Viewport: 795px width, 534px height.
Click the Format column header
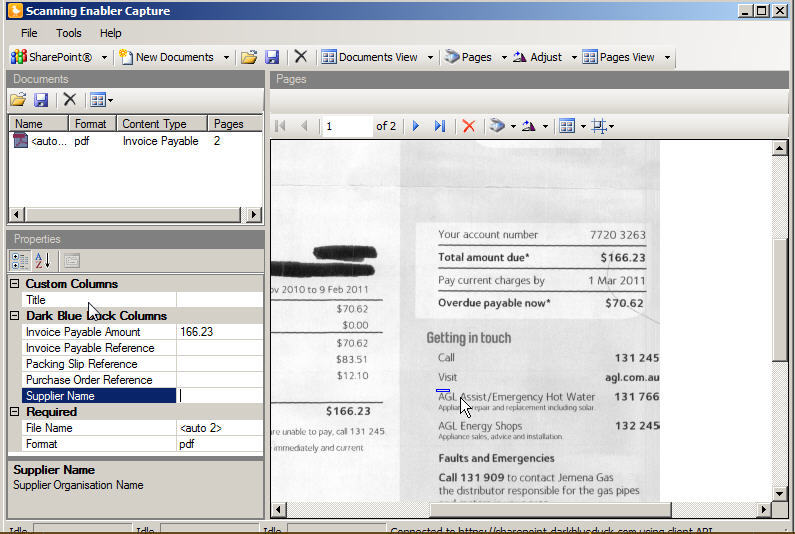tap(92, 124)
